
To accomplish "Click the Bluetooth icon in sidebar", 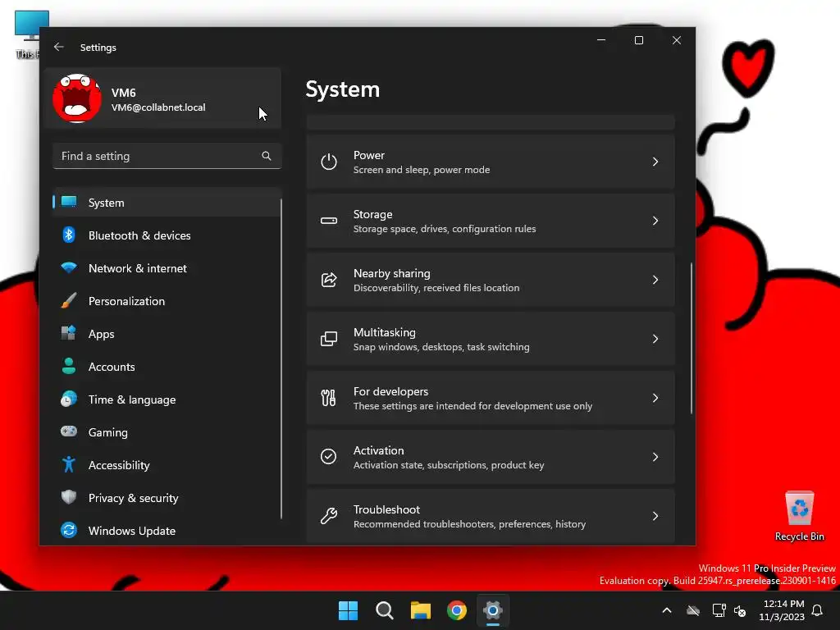I will tap(69, 235).
